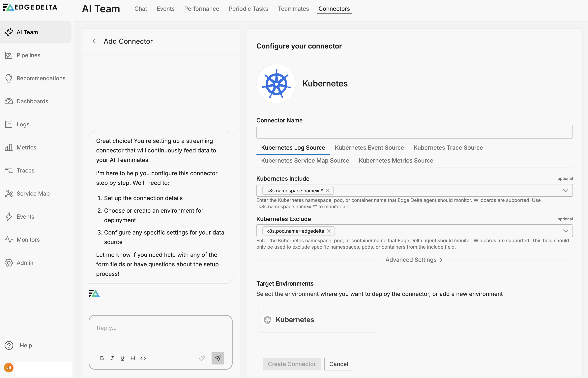588x378 pixels.
Task: Select the Kubernetes Metrics Source tab
Action: click(x=396, y=161)
